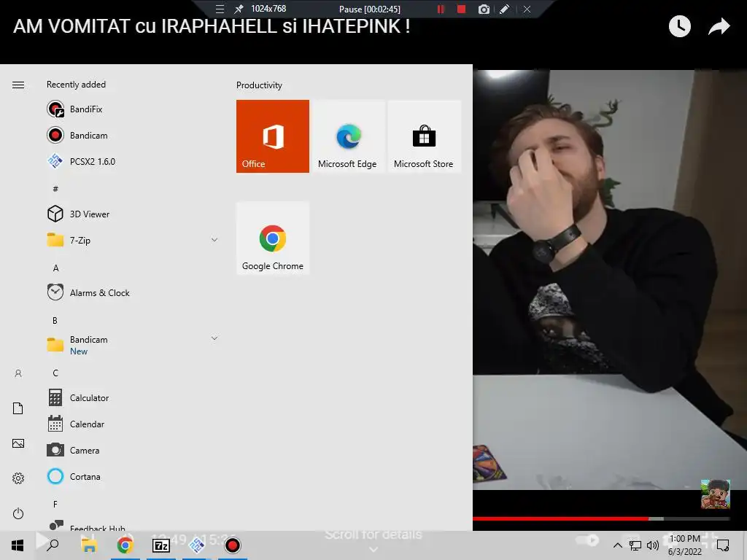Image resolution: width=747 pixels, height=560 pixels.
Task: Click the channel avatar thumbnail
Action: tap(715, 494)
